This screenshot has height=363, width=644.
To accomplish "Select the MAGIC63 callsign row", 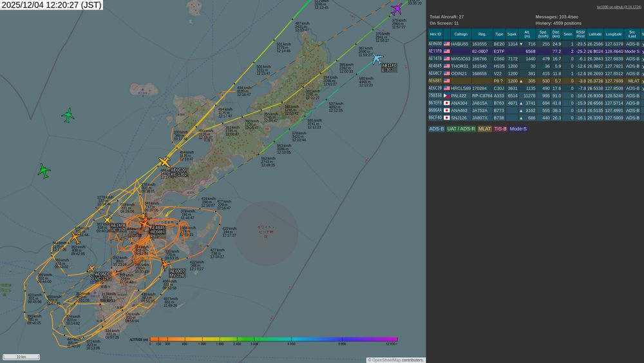I will pyautogui.click(x=536, y=59).
